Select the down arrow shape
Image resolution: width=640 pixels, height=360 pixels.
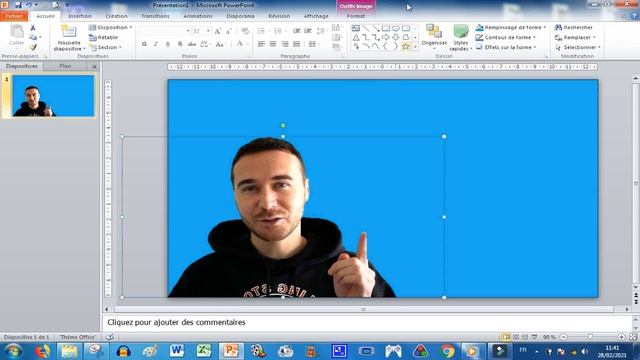396,37
